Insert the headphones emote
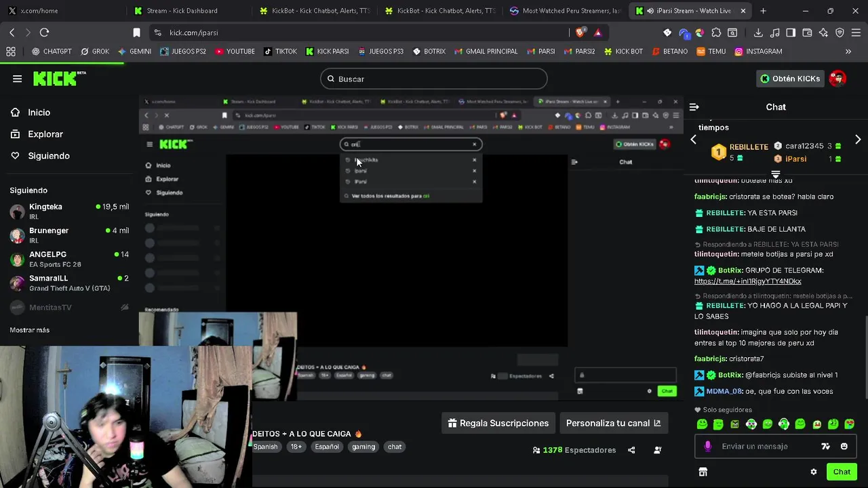 [784, 424]
